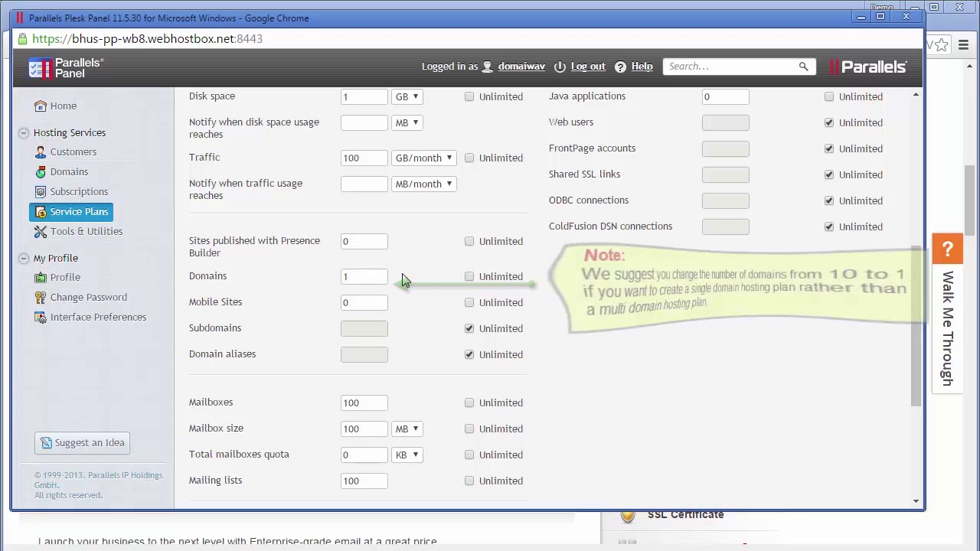
Task: Open the Walk Me Through side tab
Action: coord(947,328)
